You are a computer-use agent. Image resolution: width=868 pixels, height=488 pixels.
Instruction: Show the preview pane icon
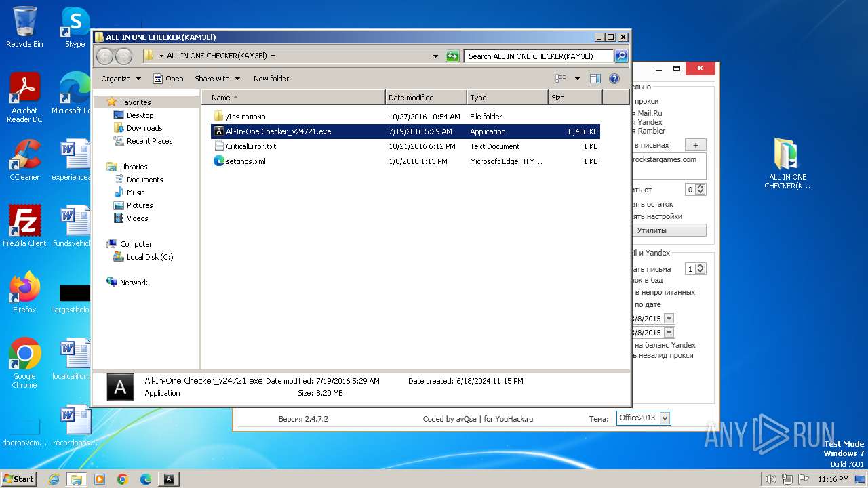(595, 79)
